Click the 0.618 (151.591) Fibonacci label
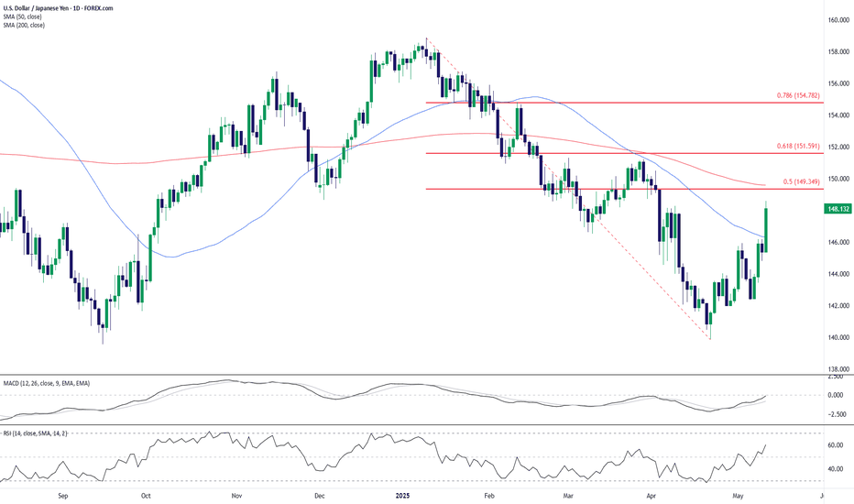 798,146
